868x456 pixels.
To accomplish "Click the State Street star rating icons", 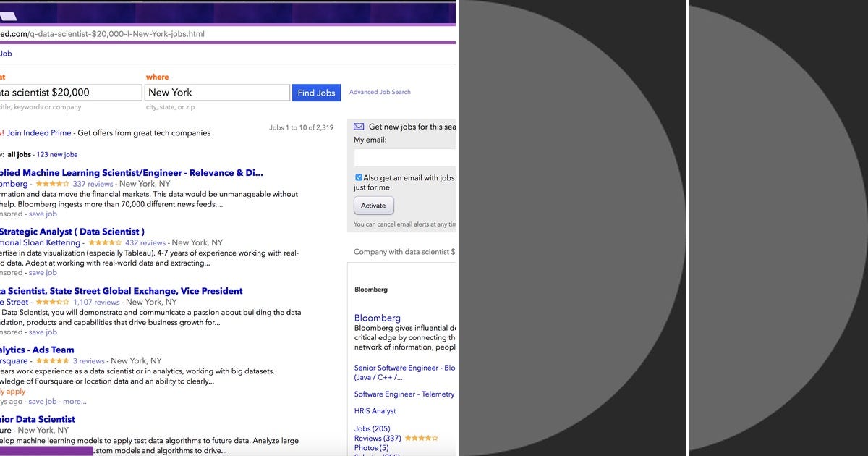I will pyautogui.click(x=52, y=302).
